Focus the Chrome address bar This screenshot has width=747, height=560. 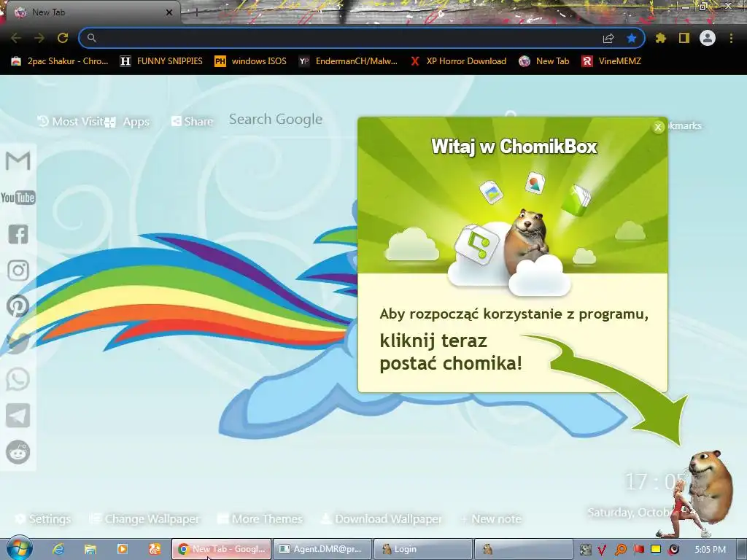tap(343, 38)
